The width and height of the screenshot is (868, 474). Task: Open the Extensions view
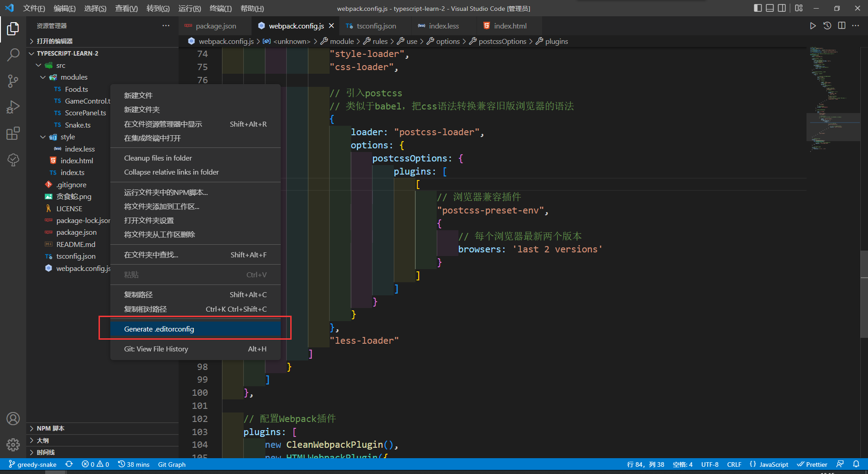13,133
